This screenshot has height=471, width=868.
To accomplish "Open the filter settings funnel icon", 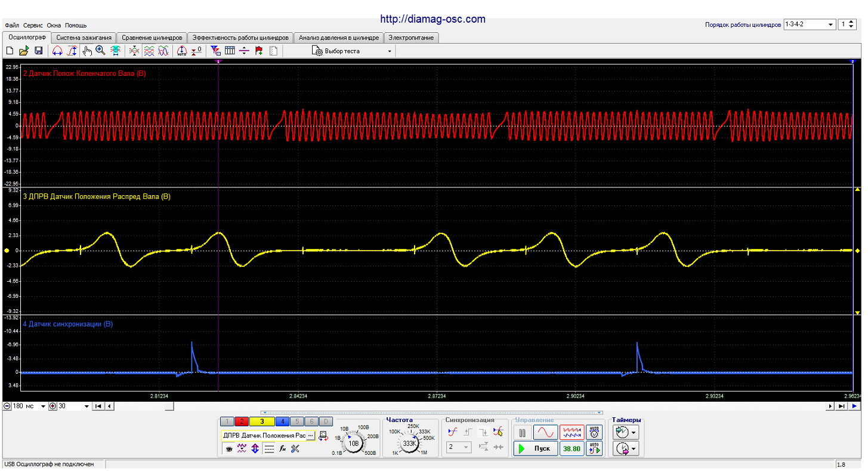I will [216, 51].
